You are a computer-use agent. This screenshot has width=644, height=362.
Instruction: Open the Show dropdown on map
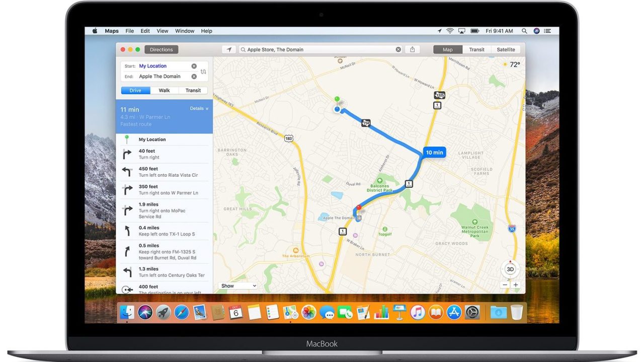[x=239, y=286]
